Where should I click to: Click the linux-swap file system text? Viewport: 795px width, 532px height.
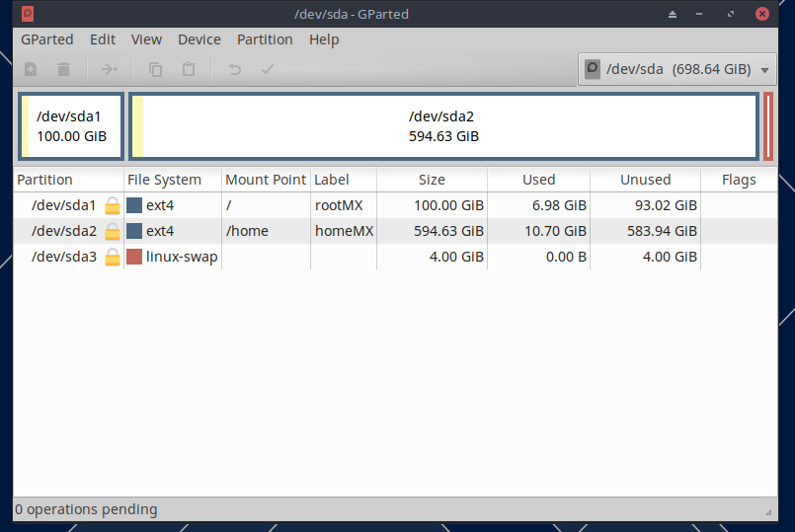pos(182,257)
